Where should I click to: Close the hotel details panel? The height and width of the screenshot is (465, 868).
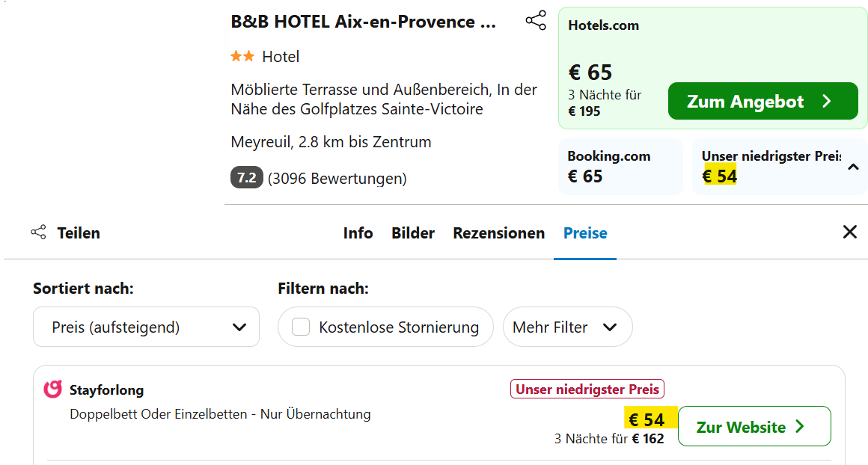(x=850, y=232)
